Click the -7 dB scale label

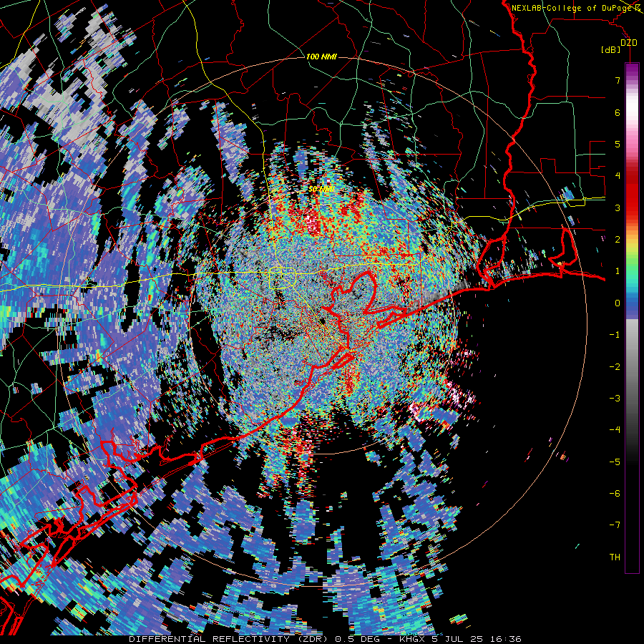[615, 525]
